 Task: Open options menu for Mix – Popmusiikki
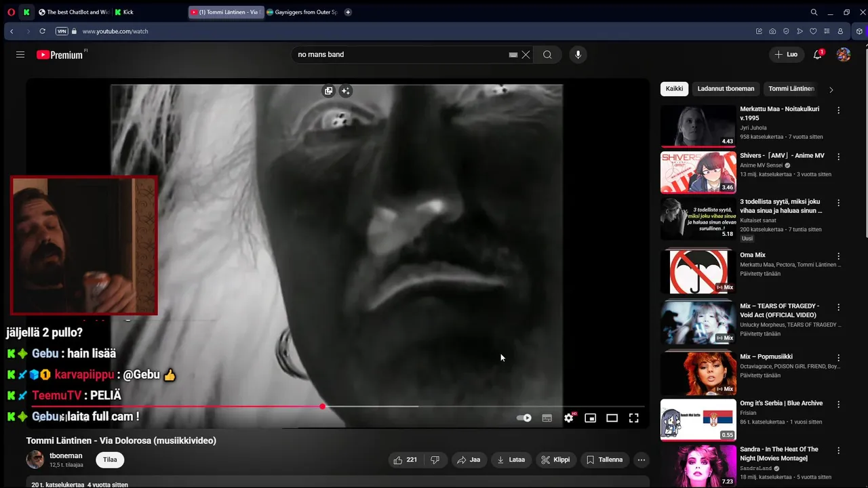point(838,358)
